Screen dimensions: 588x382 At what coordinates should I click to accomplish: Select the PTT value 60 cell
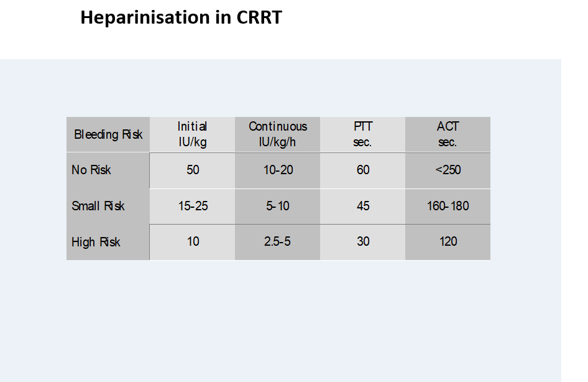pos(363,170)
